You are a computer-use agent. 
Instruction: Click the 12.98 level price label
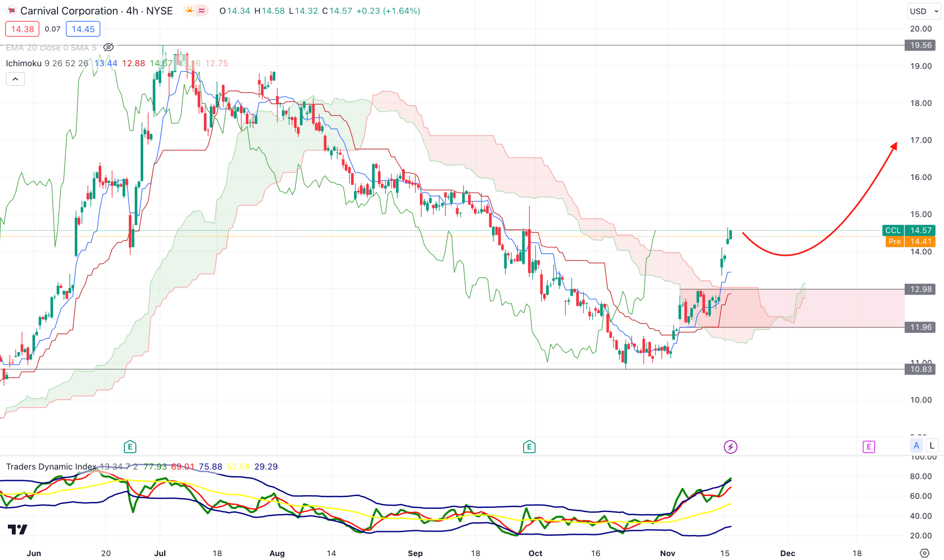920,289
